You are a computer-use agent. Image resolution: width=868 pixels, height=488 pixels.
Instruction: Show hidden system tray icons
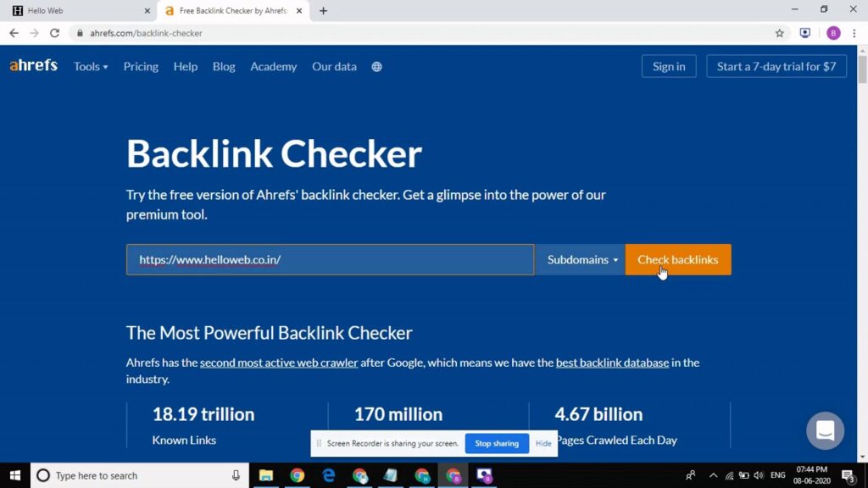click(713, 475)
